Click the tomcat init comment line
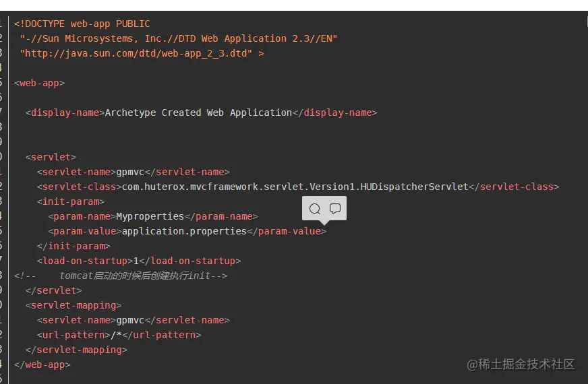 pos(121,276)
